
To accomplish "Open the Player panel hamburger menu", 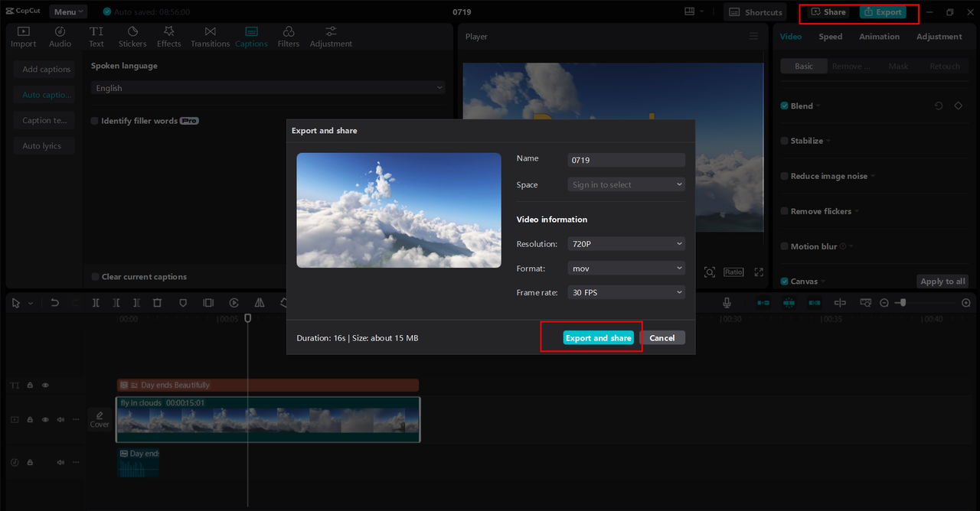I will pyautogui.click(x=754, y=36).
